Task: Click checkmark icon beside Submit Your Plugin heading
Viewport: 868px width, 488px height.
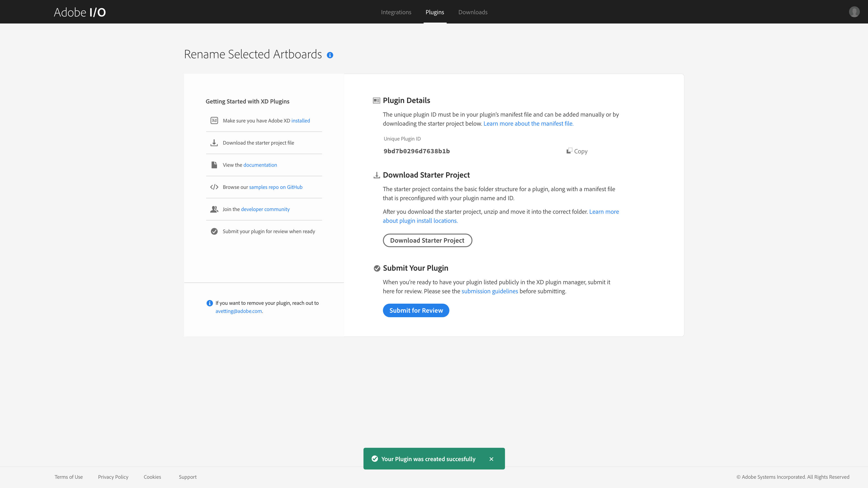Action: pos(377,268)
